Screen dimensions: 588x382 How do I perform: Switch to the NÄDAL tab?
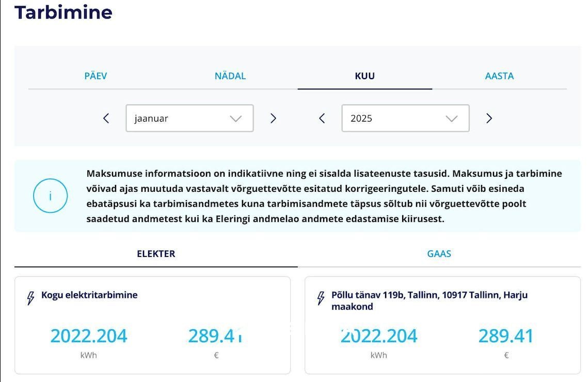pyautogui.click(x=230, y=75)
